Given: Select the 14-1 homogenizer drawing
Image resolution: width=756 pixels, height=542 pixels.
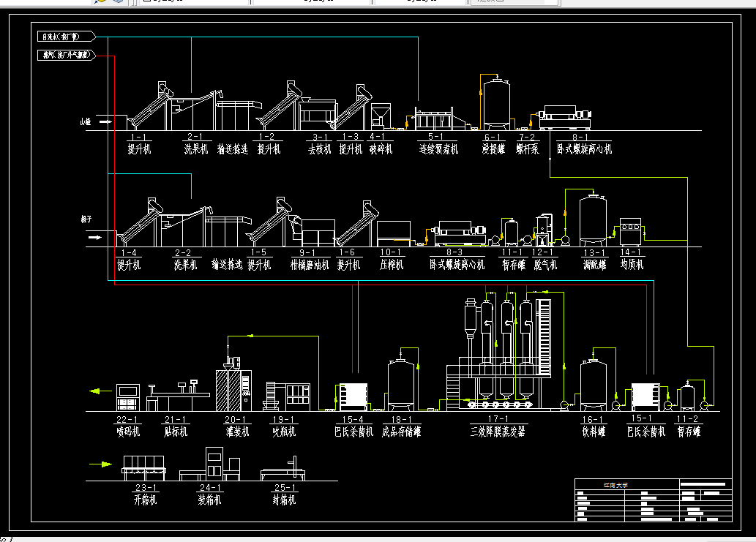Looking at the screenshot, I should 631,232.
